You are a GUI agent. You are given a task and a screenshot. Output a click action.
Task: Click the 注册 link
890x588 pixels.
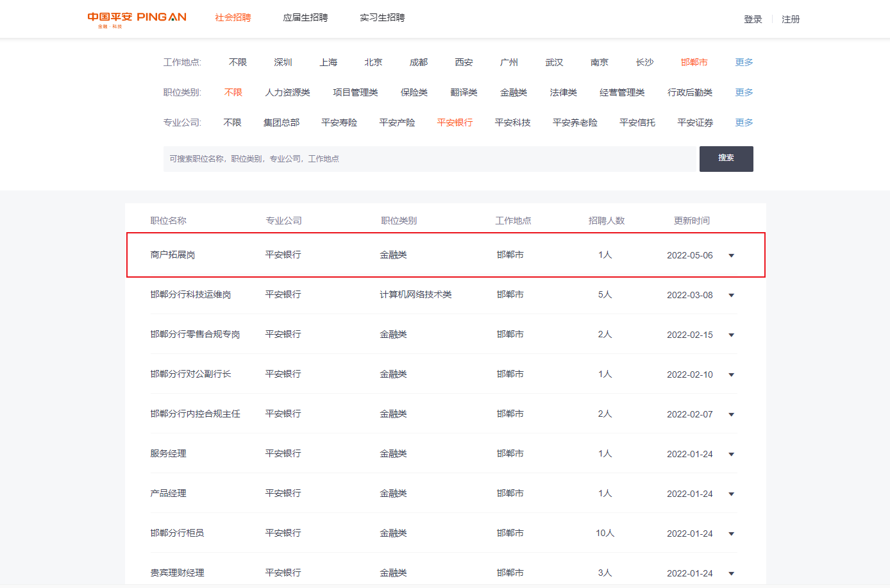(x=791, y=19)
